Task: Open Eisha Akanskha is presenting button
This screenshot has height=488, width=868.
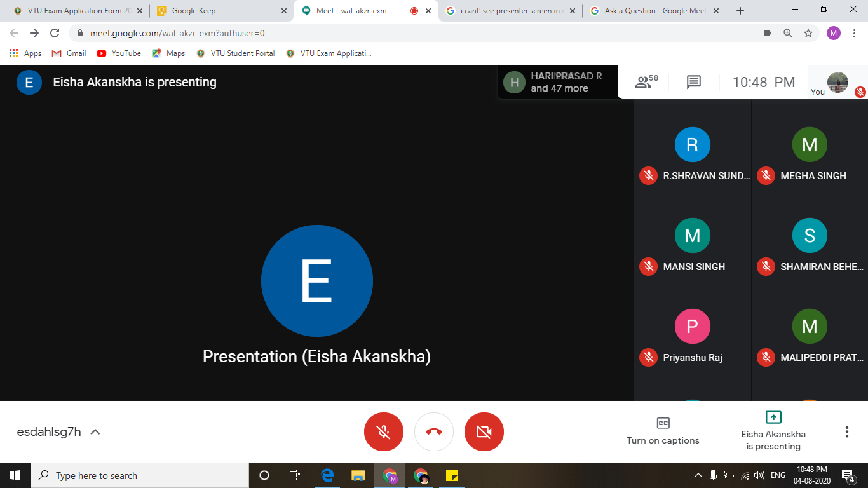Action: 773,431
